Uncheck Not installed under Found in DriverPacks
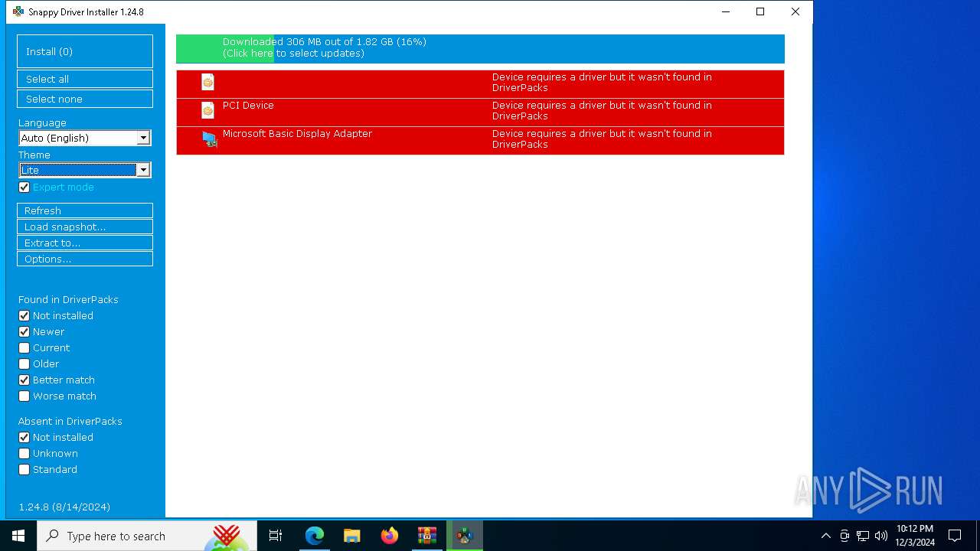This screenshot has width=980, height=551. click(24, 316)
